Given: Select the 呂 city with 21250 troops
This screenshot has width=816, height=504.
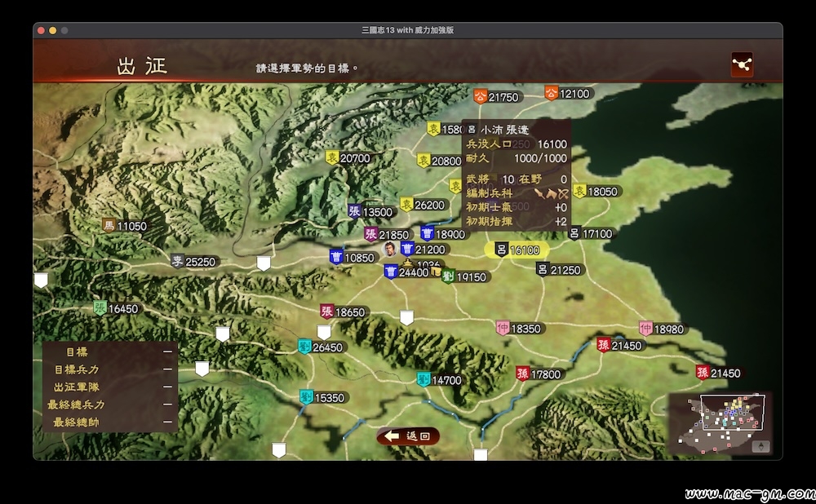Looking at the screenshot, I should pyautogui.click(x=559, y=269).
